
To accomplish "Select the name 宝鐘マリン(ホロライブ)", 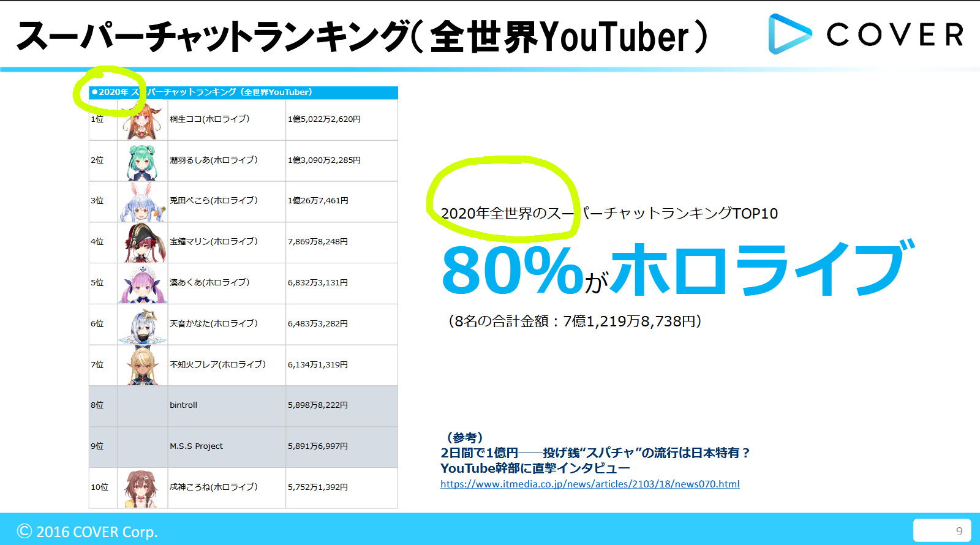I will point(214,241).
